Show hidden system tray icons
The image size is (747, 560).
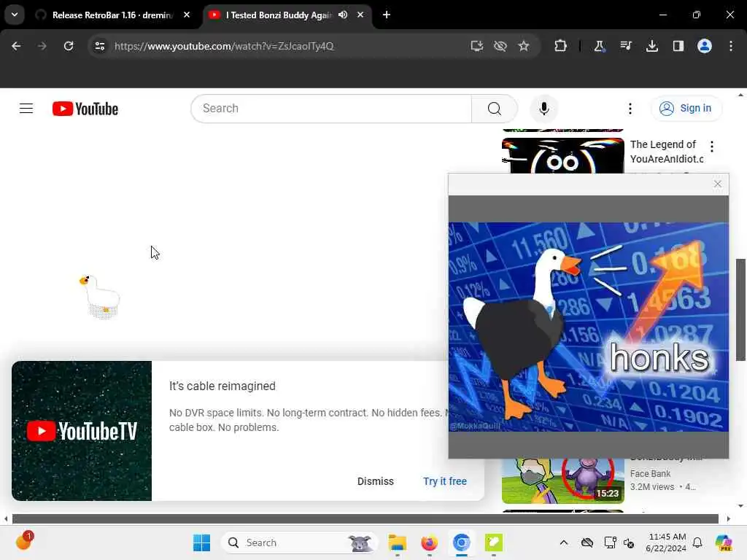coord(564,542)
